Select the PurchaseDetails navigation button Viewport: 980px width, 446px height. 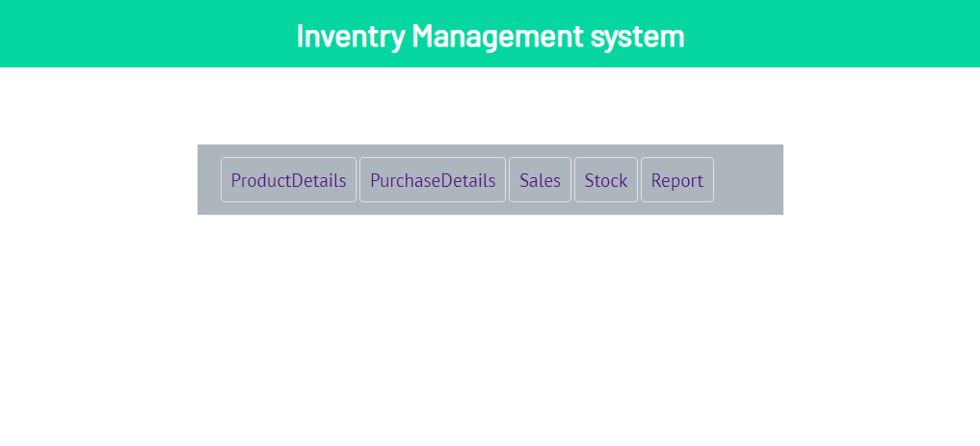click(x=433, y=180)
